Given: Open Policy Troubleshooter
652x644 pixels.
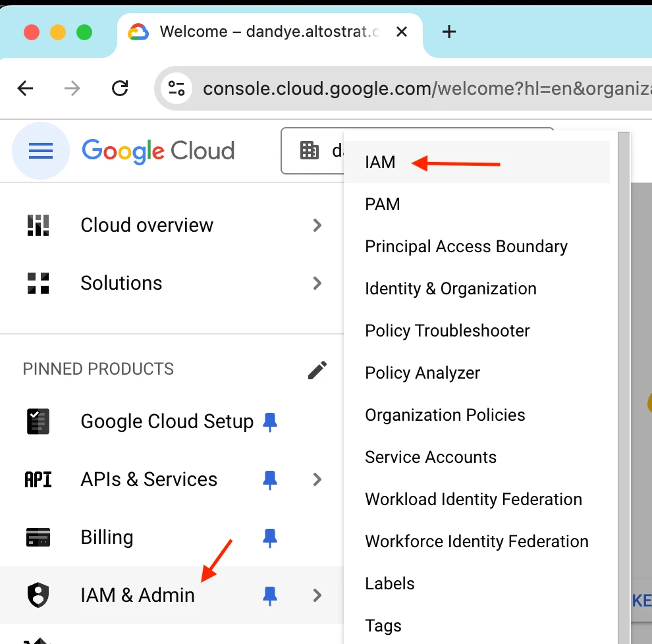Looking at the screenshot, I should (x=477, y=331).
